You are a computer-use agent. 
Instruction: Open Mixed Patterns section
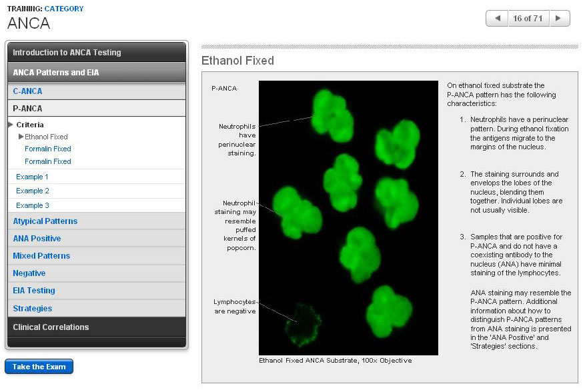pyautogui.click(x=41, y=256)
